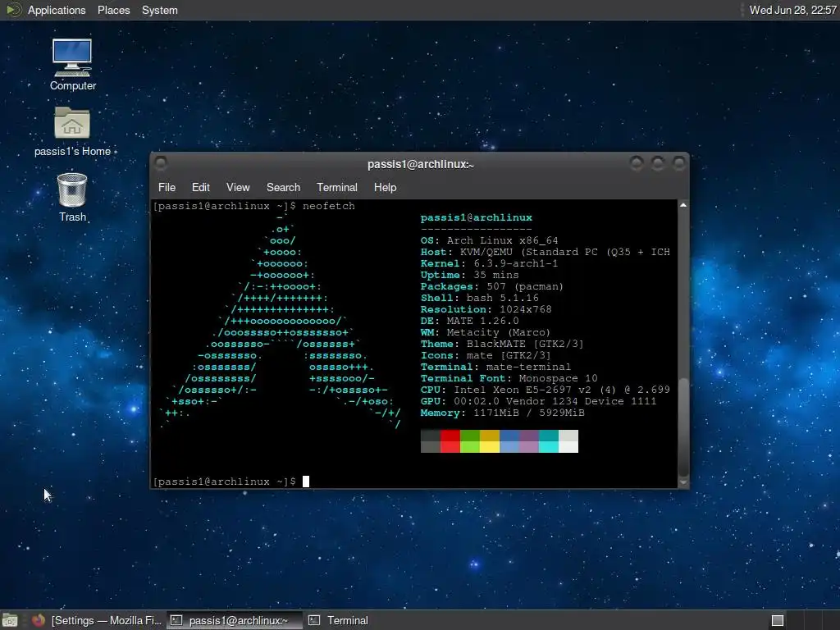Open the Places menu
The width and height of the screenshot is (840, 630).
tap(113, 10)
